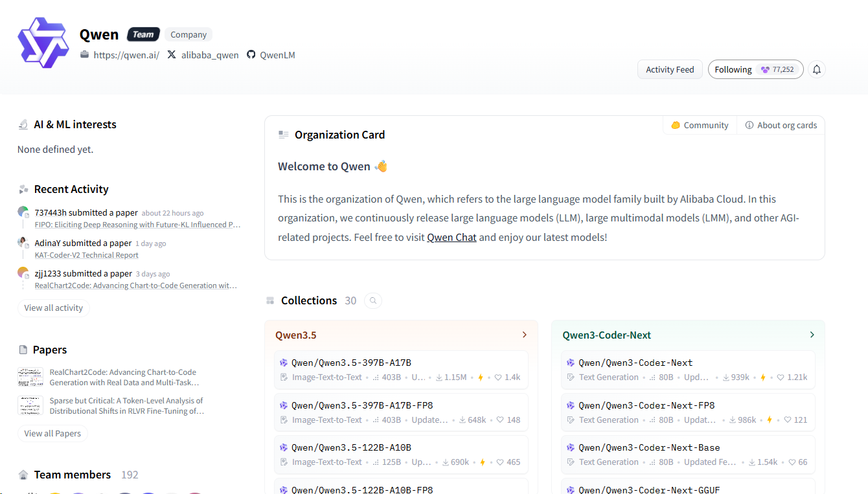Click the zjj1233 user avatar
This screenshot has width=868, height=494.
23,273
